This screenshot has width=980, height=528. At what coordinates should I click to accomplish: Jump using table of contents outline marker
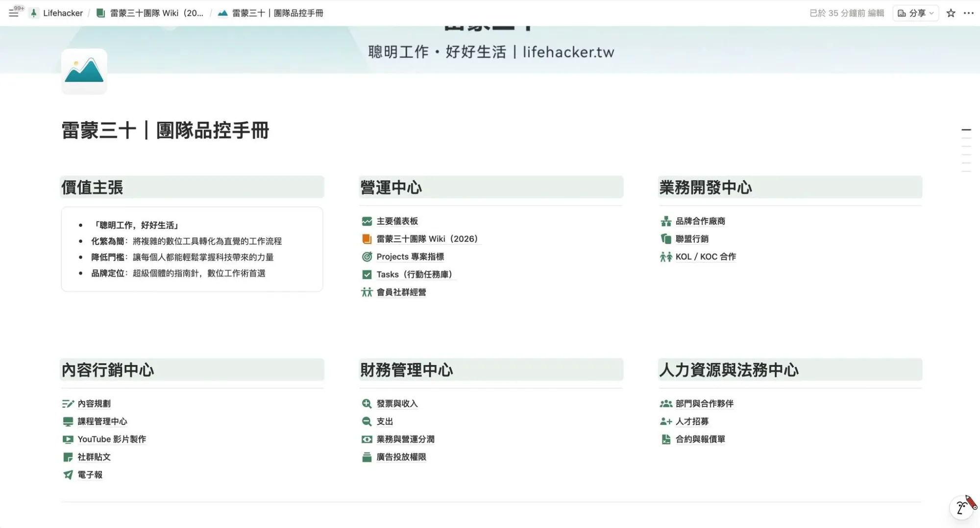[x=966, y=130]
